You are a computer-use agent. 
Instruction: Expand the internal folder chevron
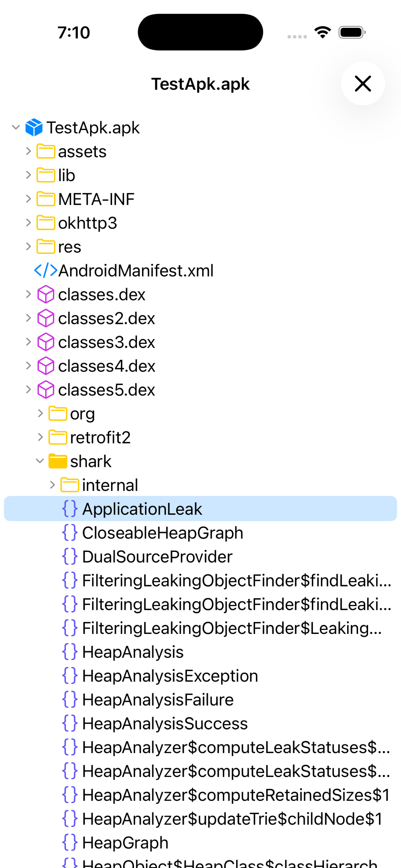(52, 485)
